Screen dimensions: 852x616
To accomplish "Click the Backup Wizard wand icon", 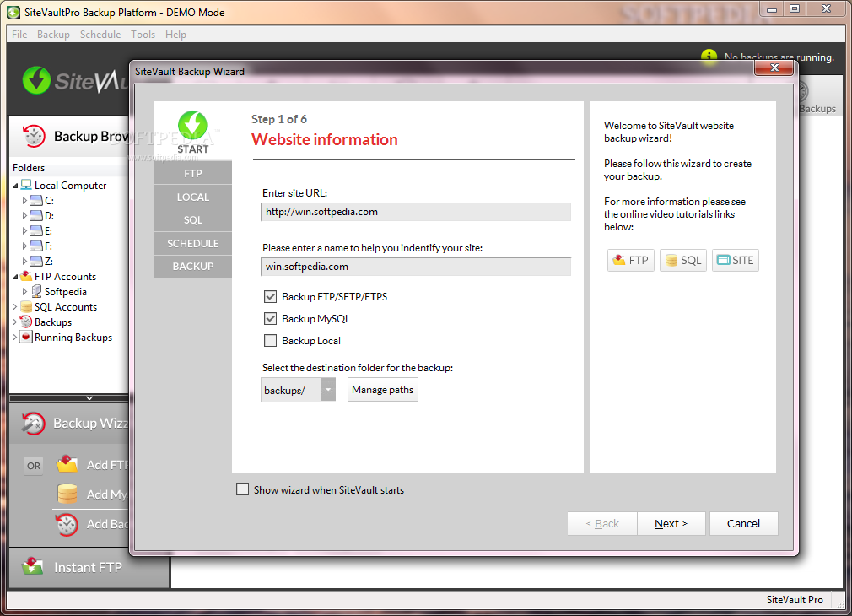I will [33, 424].
